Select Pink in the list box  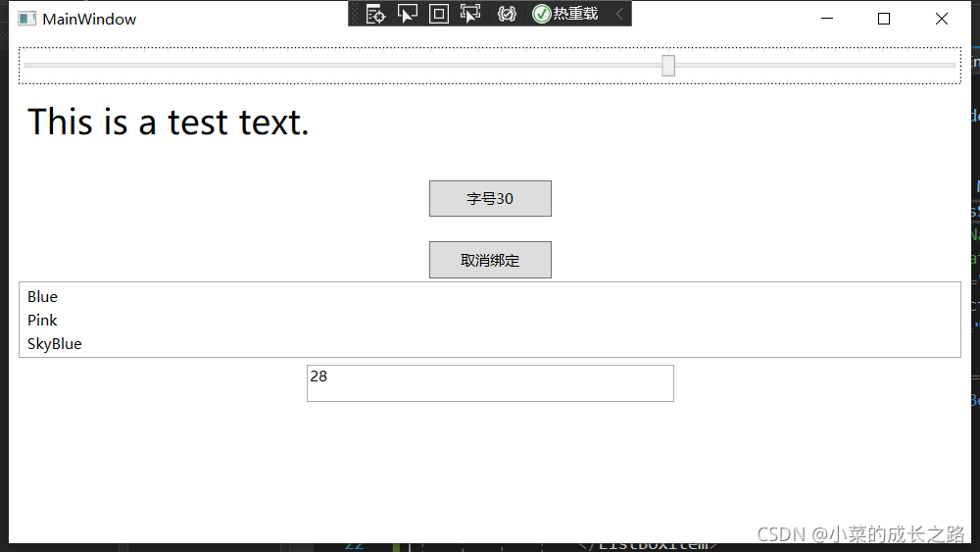click(x=490, y=321)
